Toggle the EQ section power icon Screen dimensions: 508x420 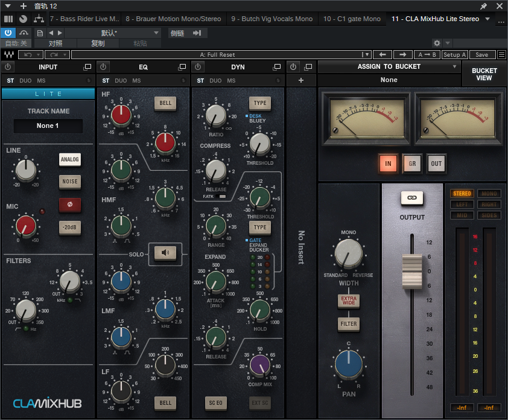click(x=103, y=67)
